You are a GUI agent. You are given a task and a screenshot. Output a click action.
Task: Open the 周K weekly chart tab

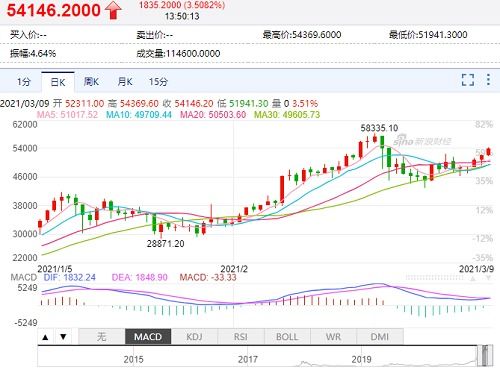point(91,82)
